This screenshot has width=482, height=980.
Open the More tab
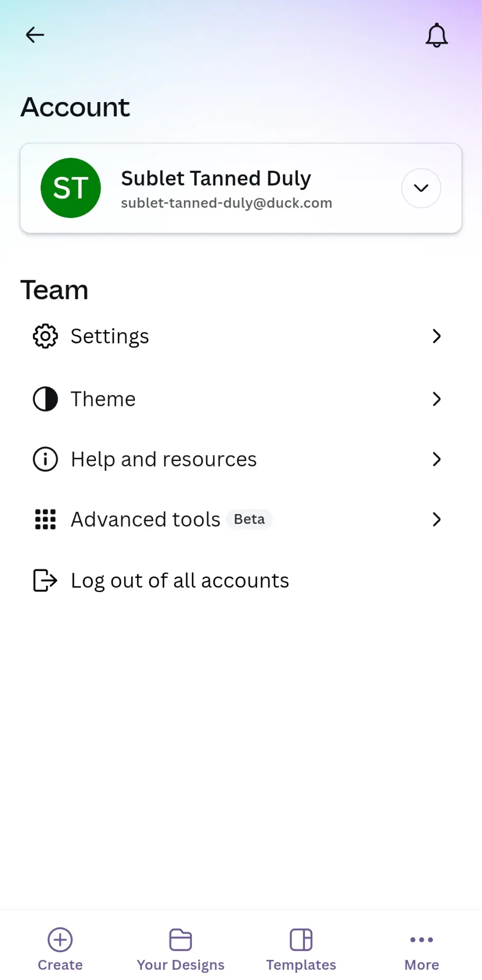tap(422, 949)
